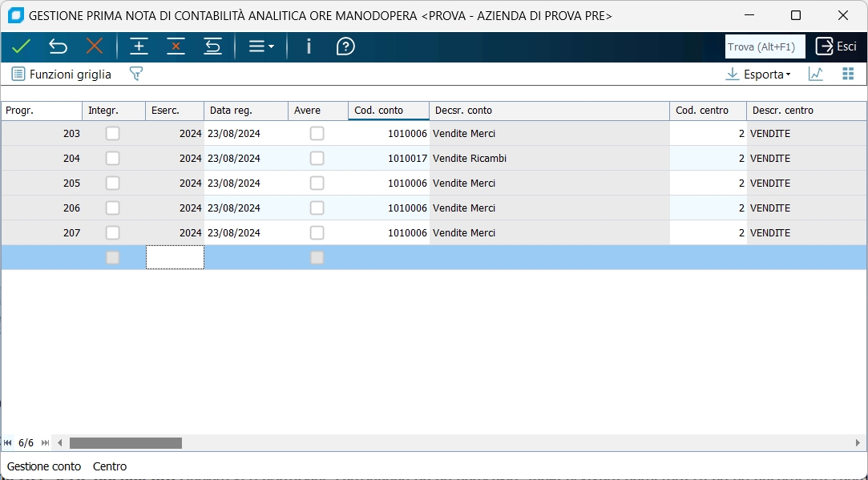Open help with the question mark icon

point(345,46)
